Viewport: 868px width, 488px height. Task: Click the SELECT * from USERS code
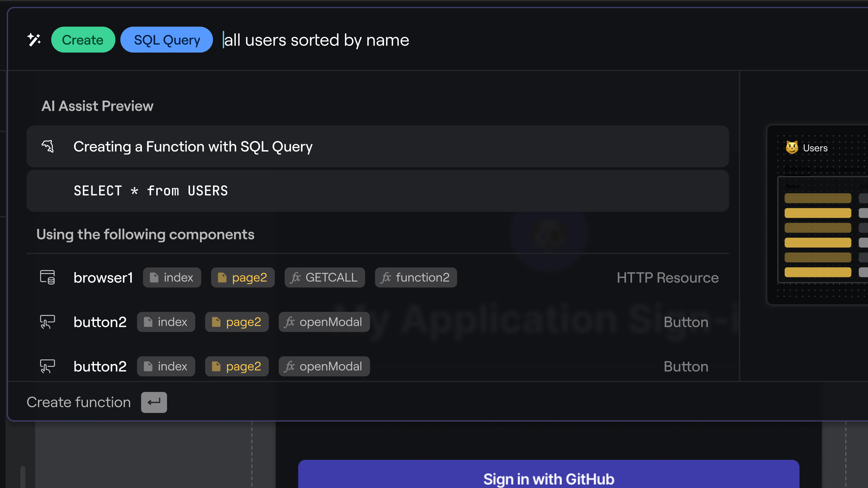(x=151, y=191)
